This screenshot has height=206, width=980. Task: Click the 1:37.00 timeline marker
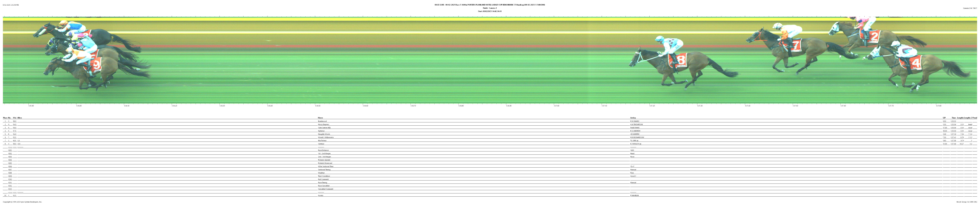tap(556, 106)
